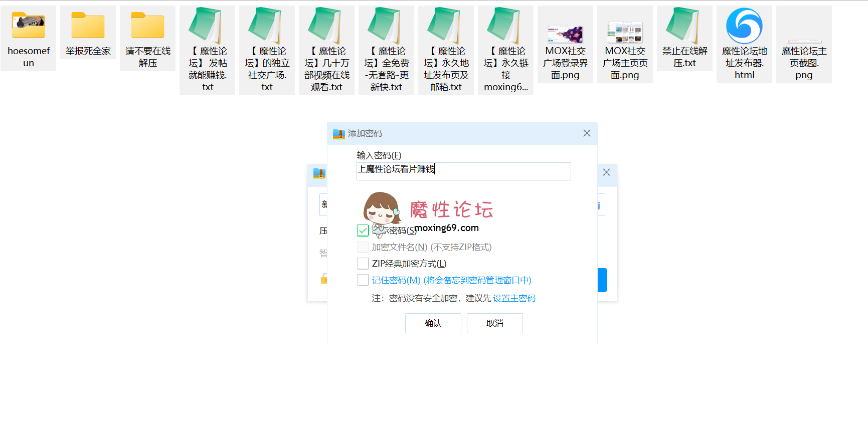868x433 pixels.
Task: Open the 设置主密码 link
Action: pyautogui.click(x=514, y=298)
